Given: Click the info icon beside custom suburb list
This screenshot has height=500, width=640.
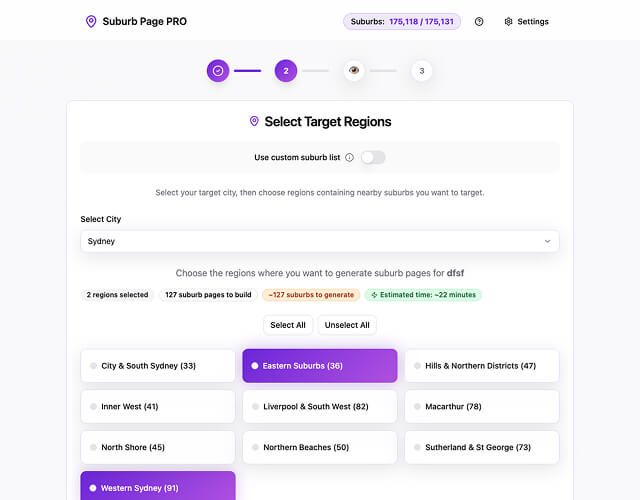Looking at the screenshot, I should point(349,157).
